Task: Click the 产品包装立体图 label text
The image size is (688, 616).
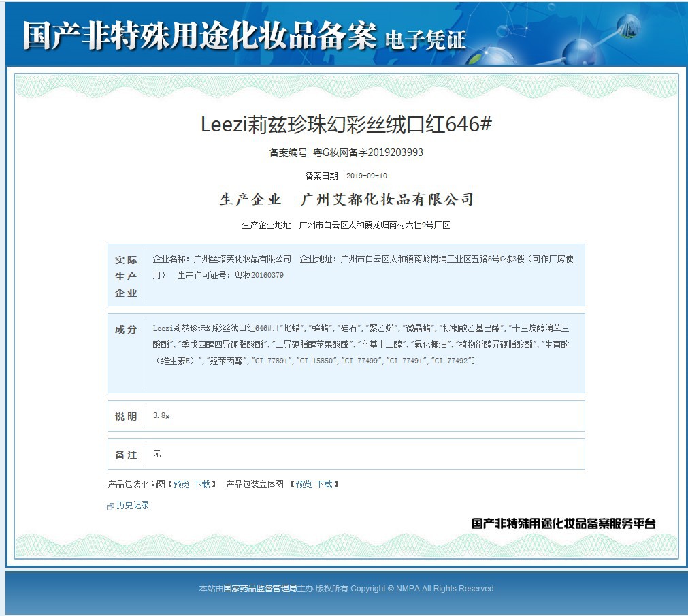Action: 255,484
